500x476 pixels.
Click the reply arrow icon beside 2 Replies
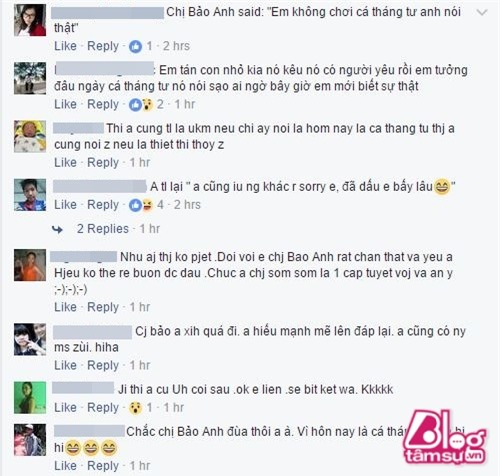coord(57,229)
